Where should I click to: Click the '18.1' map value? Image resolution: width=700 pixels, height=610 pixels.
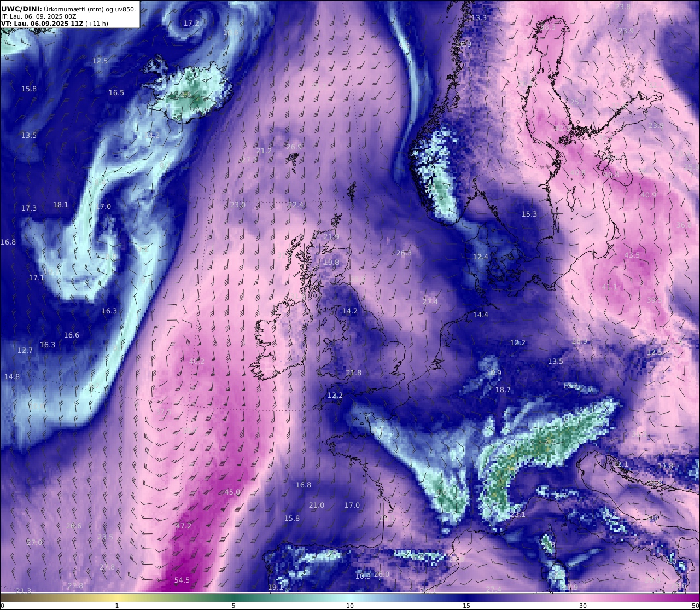click(x=61, y=205)
